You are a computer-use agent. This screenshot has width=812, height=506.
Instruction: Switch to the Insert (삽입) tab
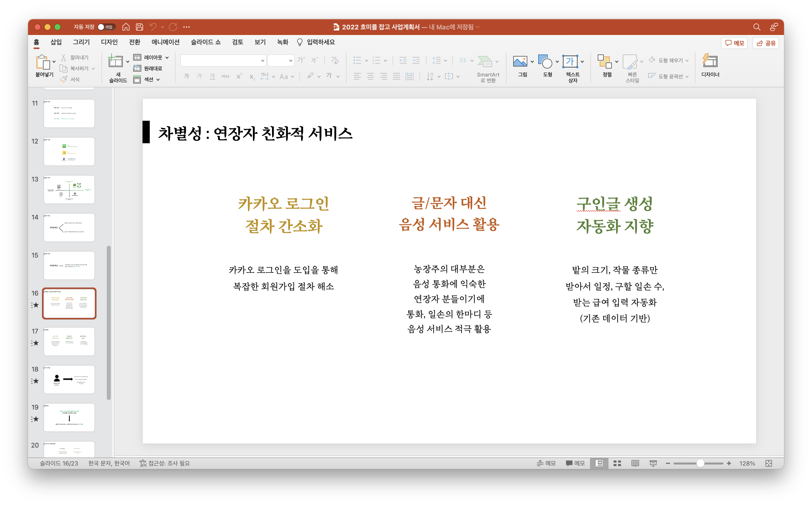56,42
